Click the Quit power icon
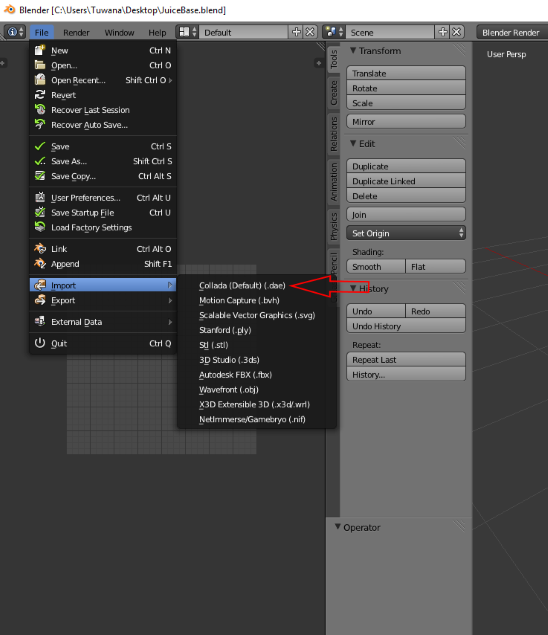Viewport: 548px width, 635px height. point(40,343)
